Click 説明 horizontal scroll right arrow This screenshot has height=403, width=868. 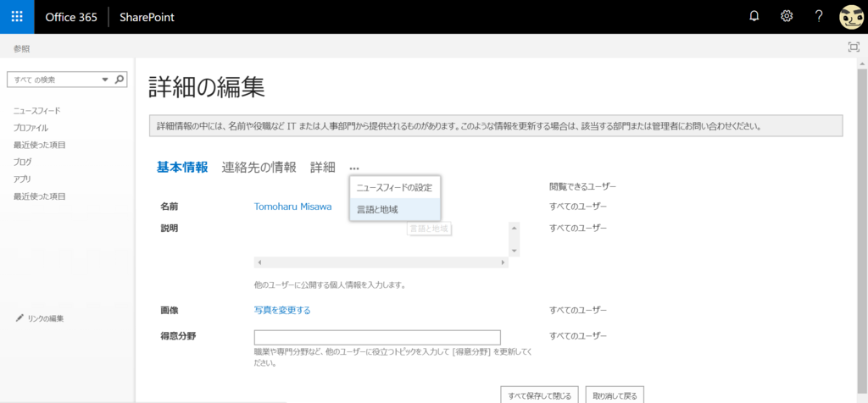(504, 262)
